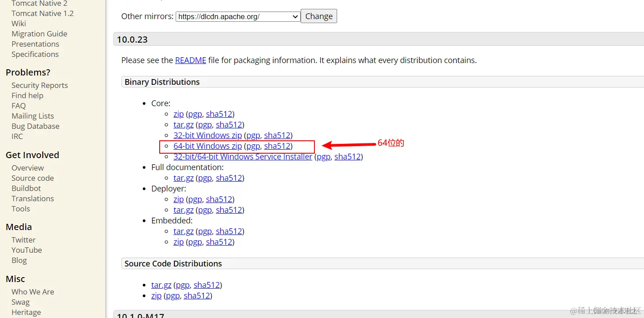
Task: Open the Heritage sidebar link
Action: click(x=26, y=312)
